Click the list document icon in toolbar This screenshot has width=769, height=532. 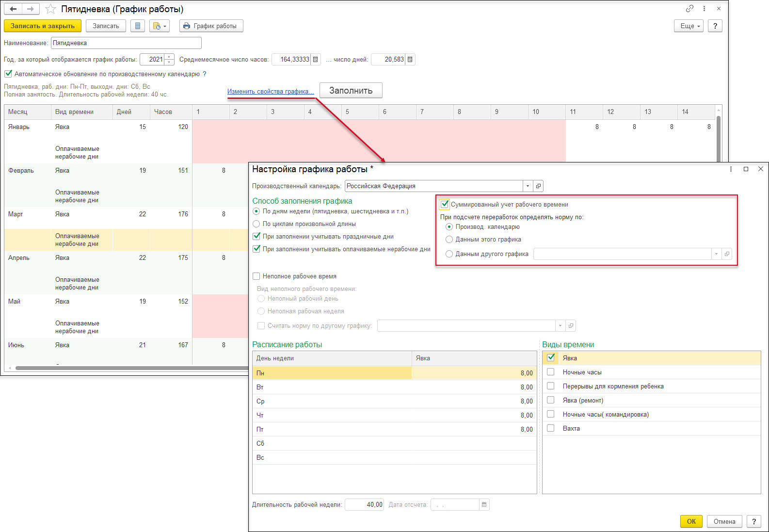(138, 26)
